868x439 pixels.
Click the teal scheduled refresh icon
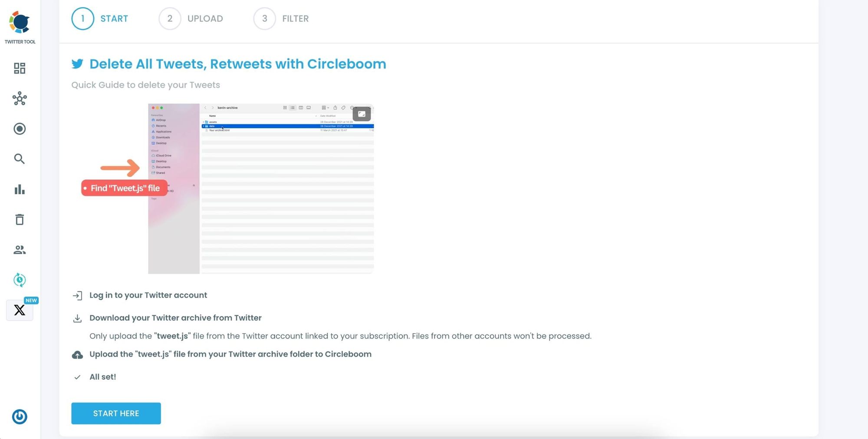(19, 280)
